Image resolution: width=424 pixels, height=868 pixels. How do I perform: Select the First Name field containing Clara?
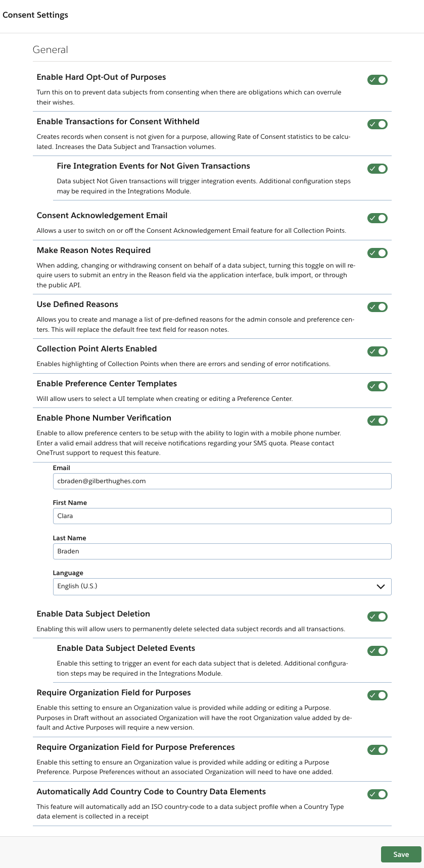(222, 516)
